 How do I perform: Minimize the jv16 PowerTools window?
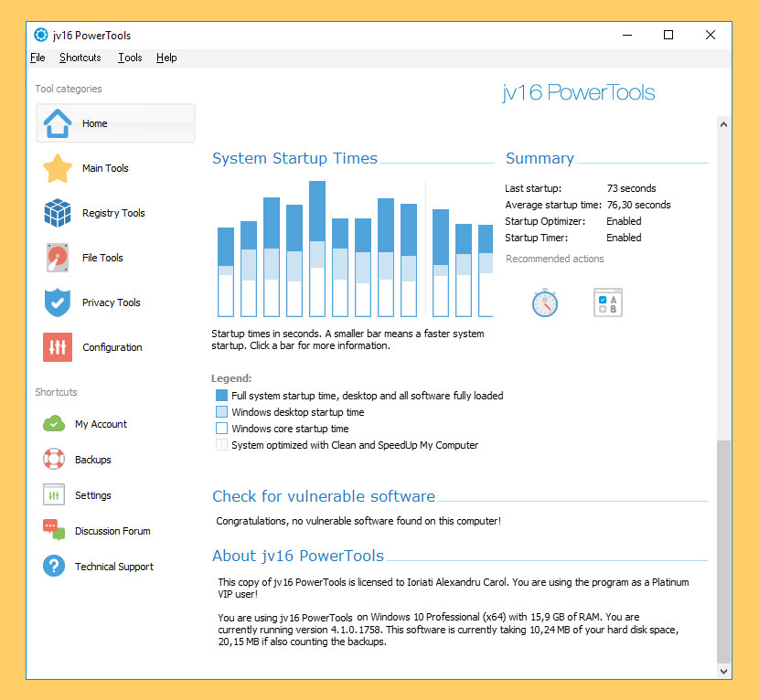[x=627, y=35]
